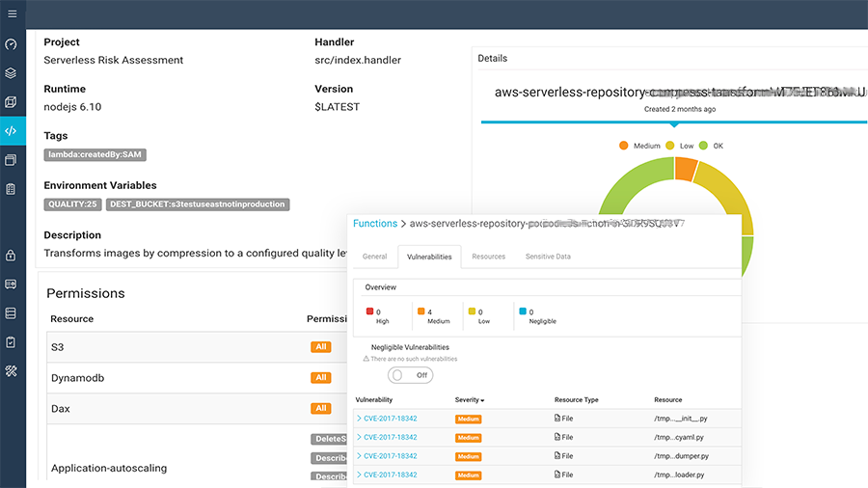Click the overlapping windows icon in sidebar

tap(11, 160)
